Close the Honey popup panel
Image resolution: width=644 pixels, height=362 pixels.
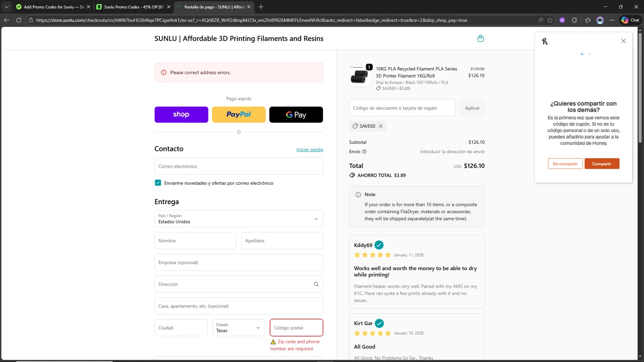click(623, 41)
